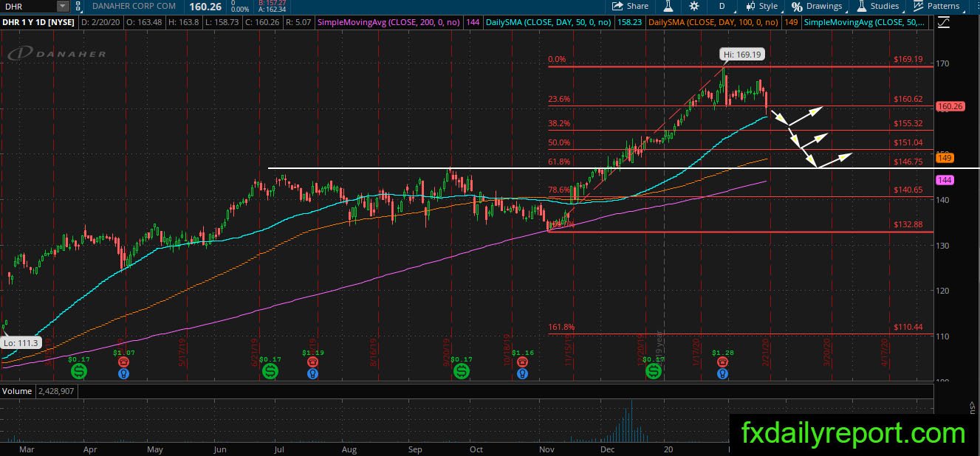Select the 78.6% Fibonacci level label
Viewport: 980px width, 456px height.
(x=559, y=190)
